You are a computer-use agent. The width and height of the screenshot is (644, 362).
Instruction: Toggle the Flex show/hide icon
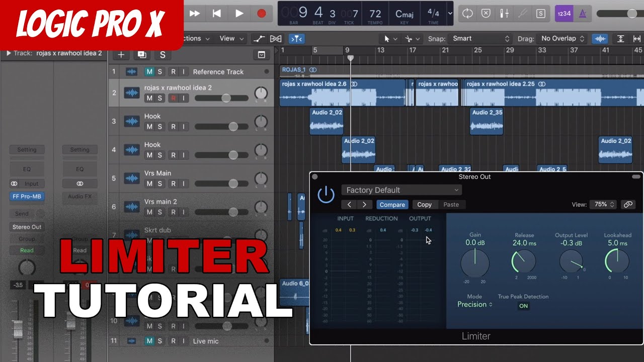click(x=276, y=39)
